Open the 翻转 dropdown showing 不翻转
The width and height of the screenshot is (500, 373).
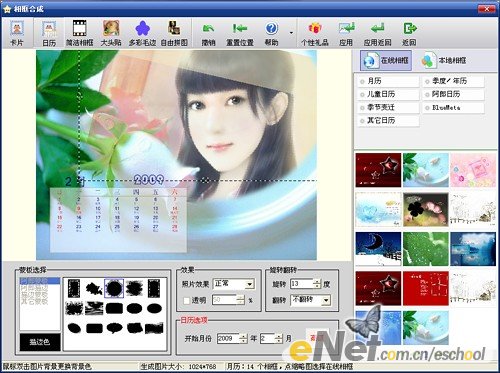pyautogui.click(x=310, y=300)
